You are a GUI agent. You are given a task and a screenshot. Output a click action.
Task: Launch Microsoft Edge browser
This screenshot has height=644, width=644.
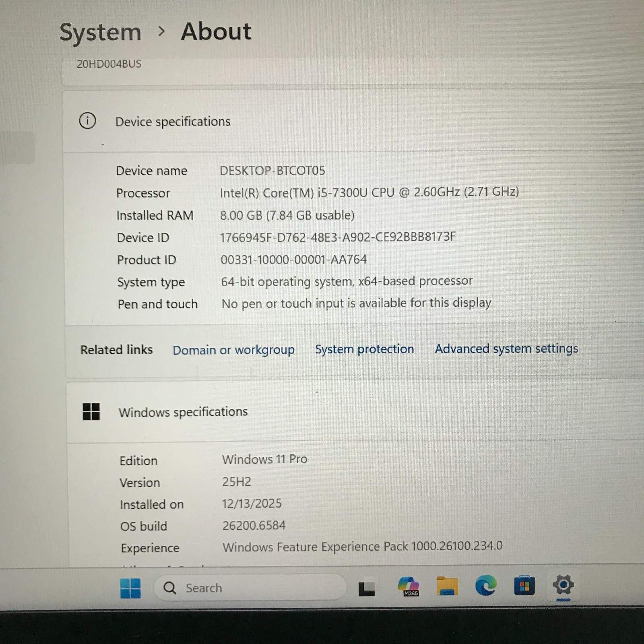tap(485, 586)
